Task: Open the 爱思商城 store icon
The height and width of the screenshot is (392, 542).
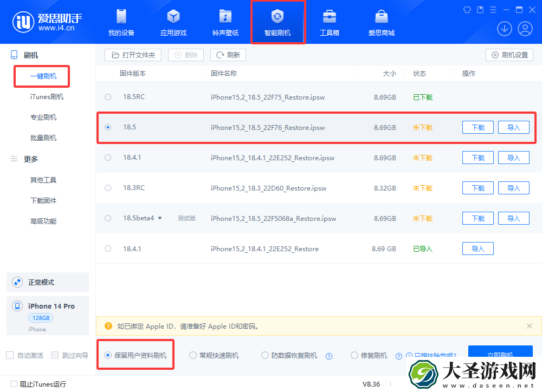Action: (x=382, y=16)
